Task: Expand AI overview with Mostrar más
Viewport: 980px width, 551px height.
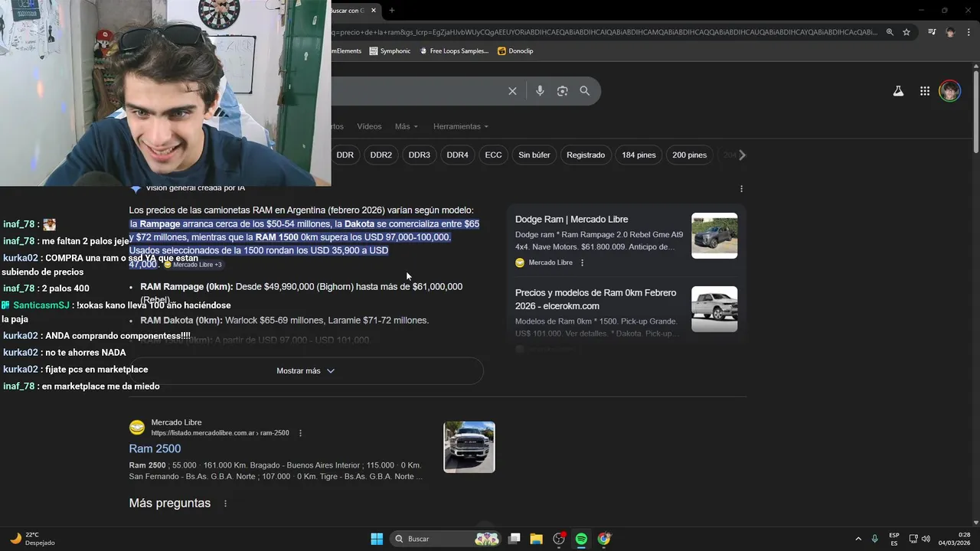Action: (306, 370)
